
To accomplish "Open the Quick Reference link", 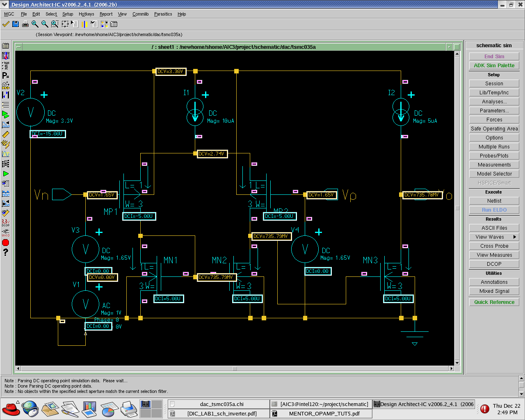I will click(x=494, y=302).
